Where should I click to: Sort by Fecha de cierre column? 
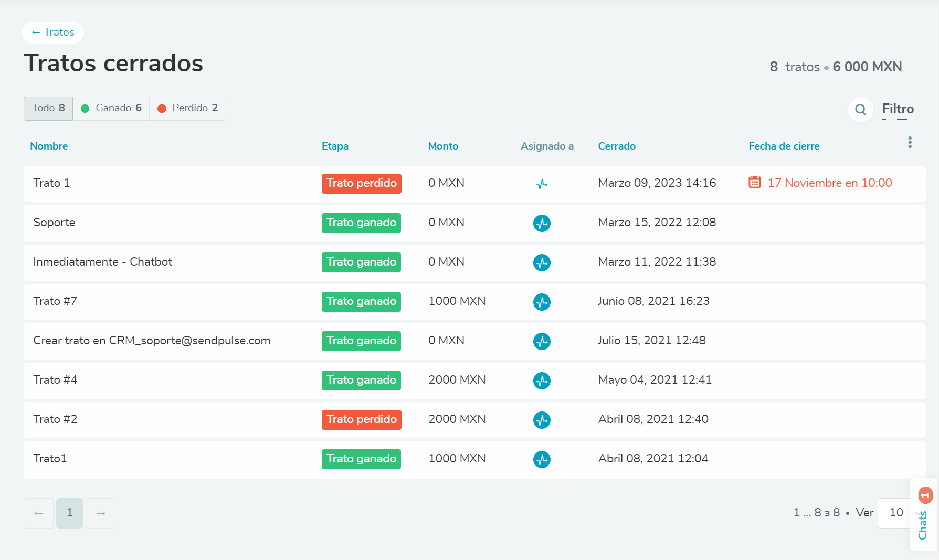coord(784,146)
